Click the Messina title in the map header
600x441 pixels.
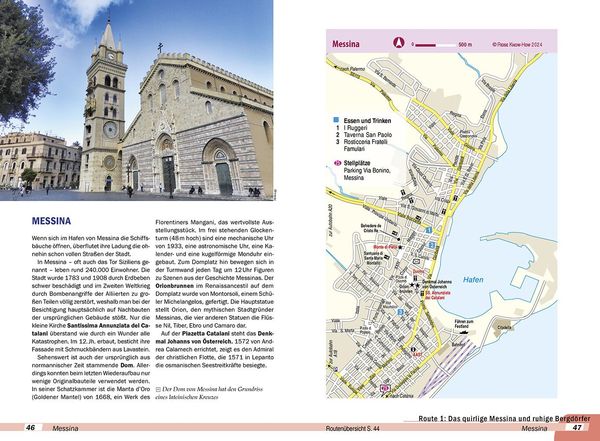click(x=346, y=44)
